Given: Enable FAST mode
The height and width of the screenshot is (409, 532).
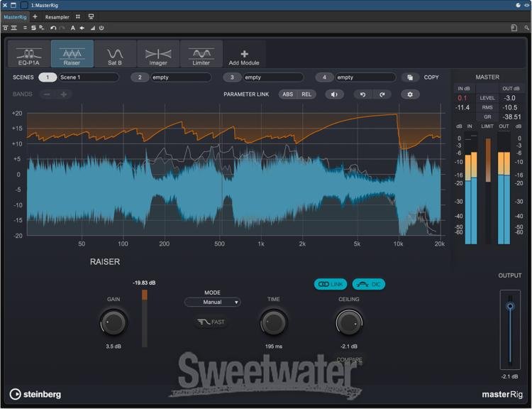Looking at the screenshot, I should [211, 322].
